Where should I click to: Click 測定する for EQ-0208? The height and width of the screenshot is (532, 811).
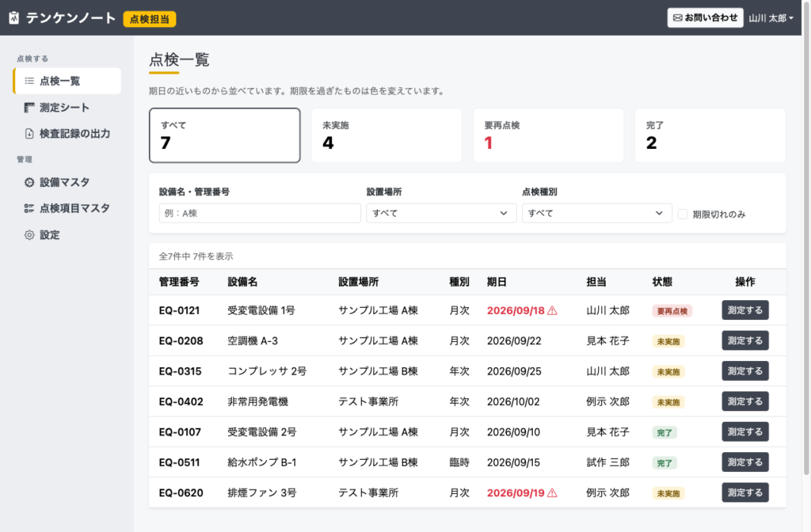point(744,340)
